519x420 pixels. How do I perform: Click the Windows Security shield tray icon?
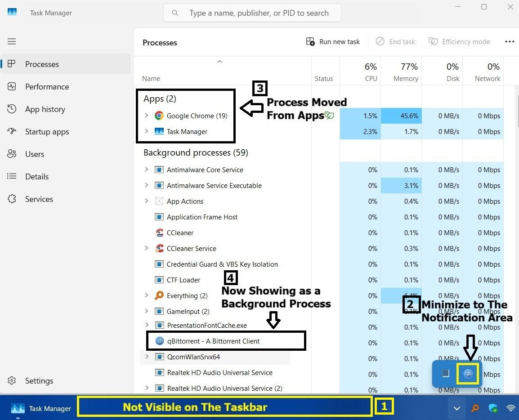coord(493,408)
